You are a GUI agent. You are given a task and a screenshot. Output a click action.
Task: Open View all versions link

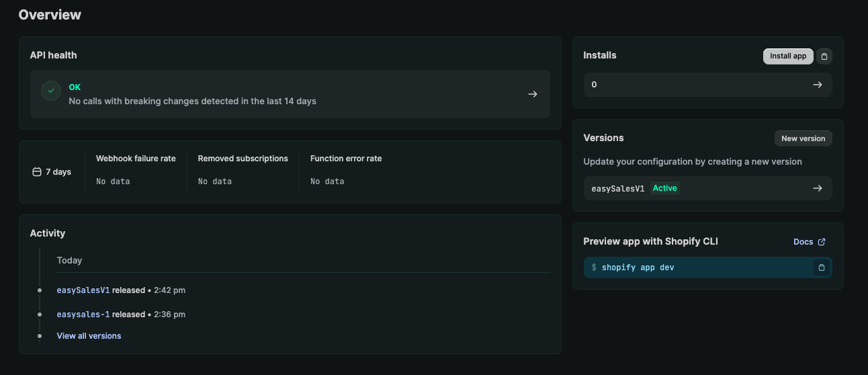point(89,336)
